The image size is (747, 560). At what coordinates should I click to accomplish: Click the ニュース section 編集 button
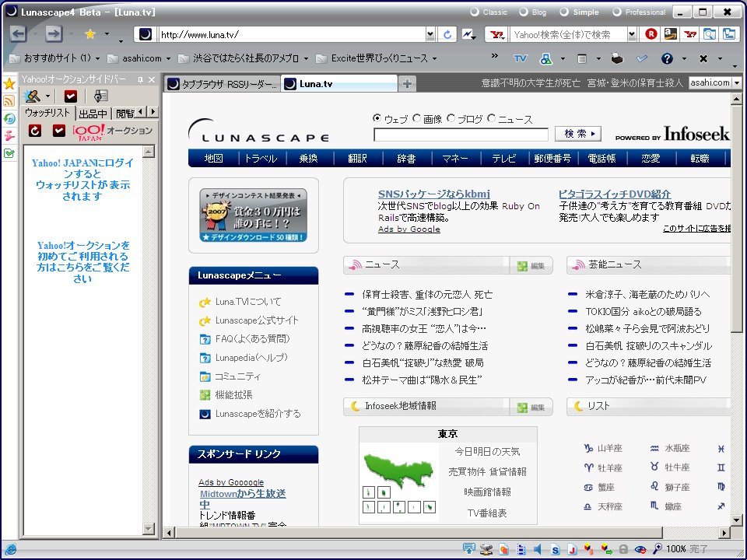pos(531,266)
